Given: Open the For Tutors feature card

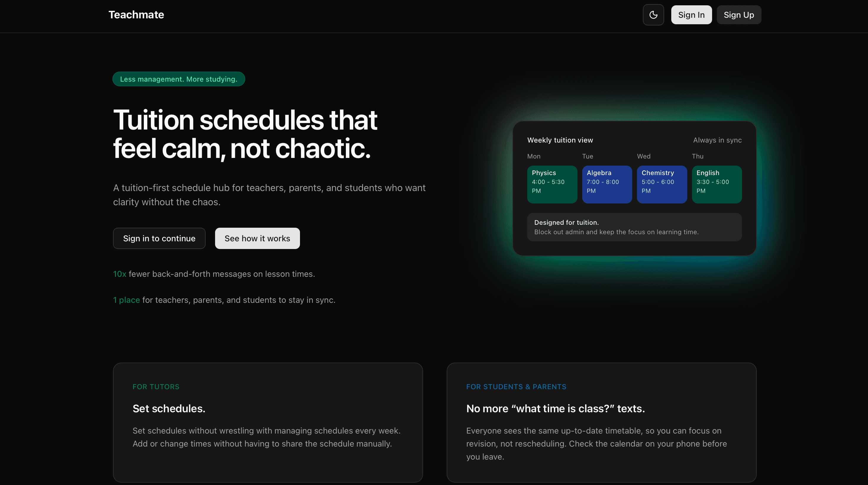Looking at the screenshot, I should tap(268, 422).
